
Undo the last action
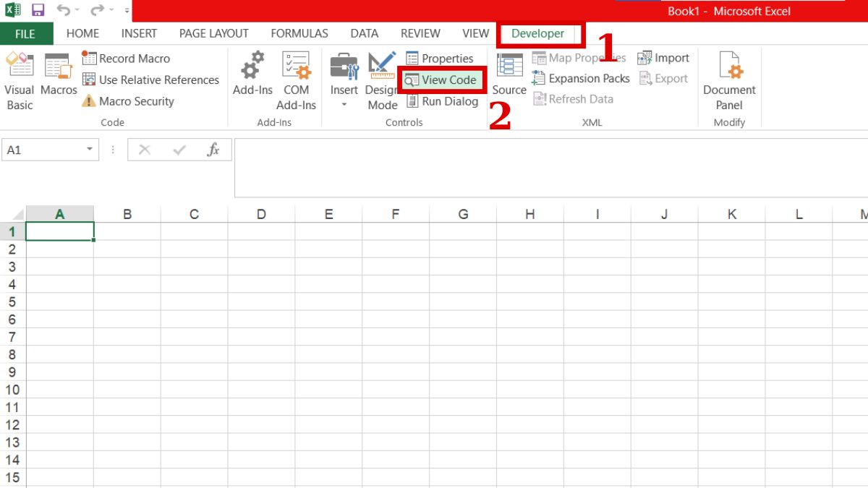tap(64, 10)
